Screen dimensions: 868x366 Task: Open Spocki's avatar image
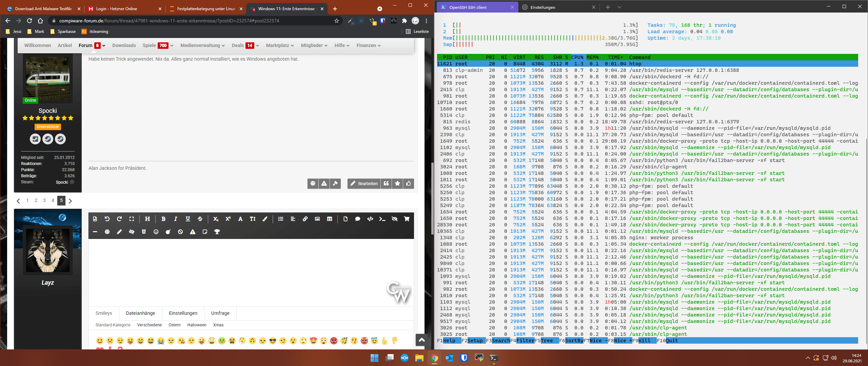pyautogui.click(x=48, y=79)
